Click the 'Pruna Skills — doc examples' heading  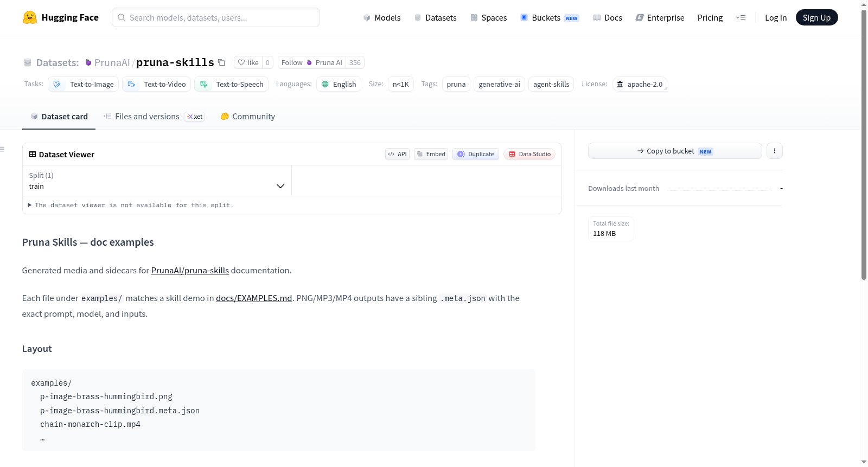tap(88, 242)
